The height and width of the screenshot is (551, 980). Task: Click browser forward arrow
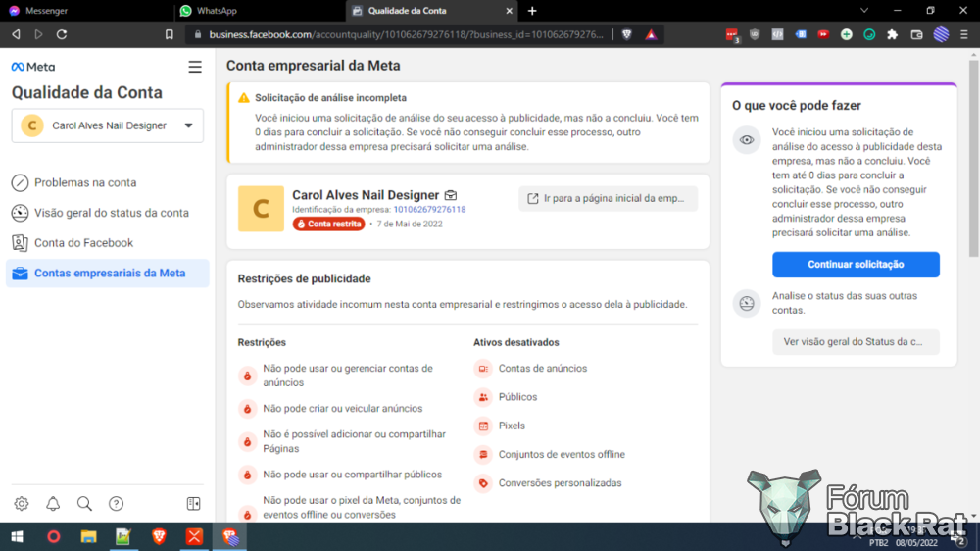39,34
